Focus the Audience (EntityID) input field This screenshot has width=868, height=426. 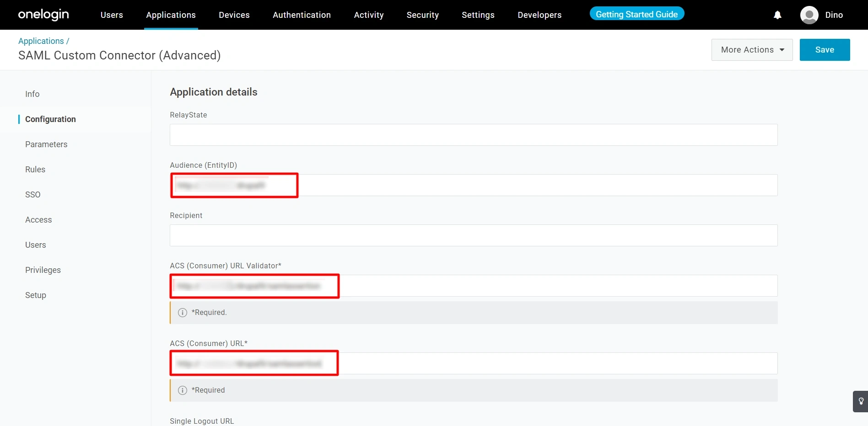(474, 185)
